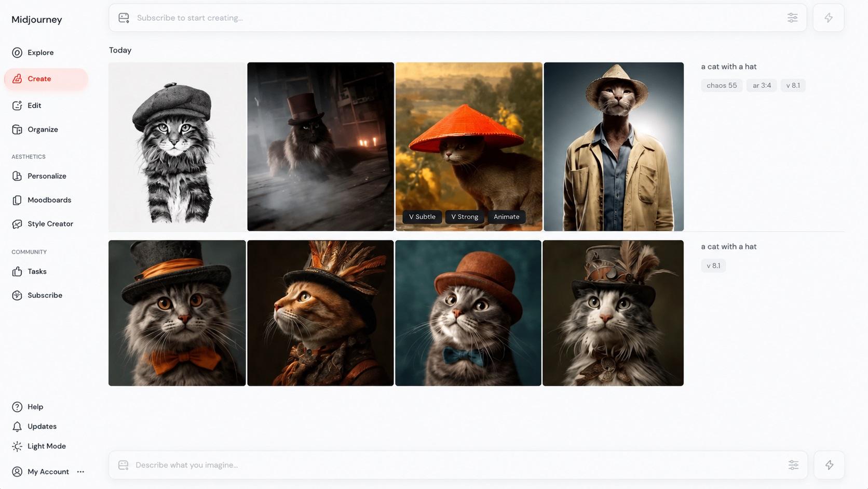This screenshot has height=489, width=868.
Task: Click first row prompt 'a cat with a hat'
Action: click(729, 67)
